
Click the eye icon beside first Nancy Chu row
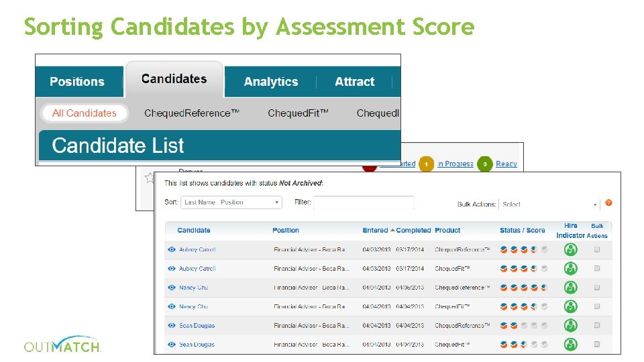(172, 288)
